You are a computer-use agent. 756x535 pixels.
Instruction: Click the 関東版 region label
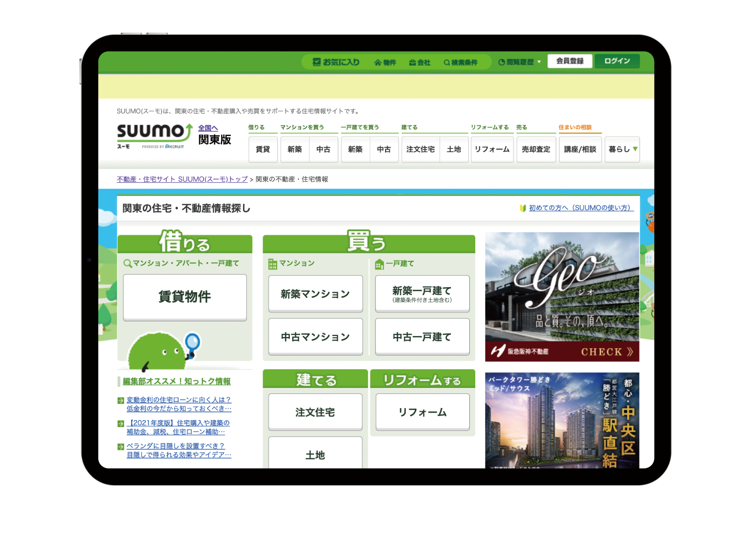(215, 140)
